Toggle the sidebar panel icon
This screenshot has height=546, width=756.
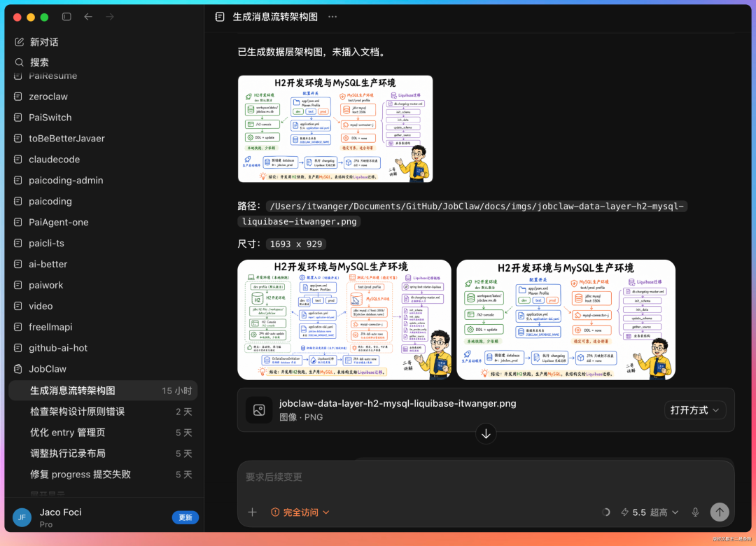[66, 17]
